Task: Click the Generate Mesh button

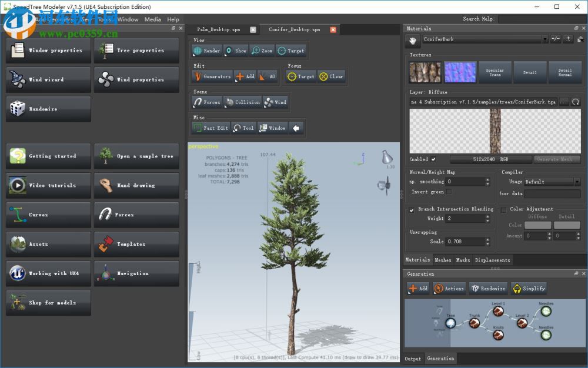Action: pyautogui.click(x=556, y=159)
